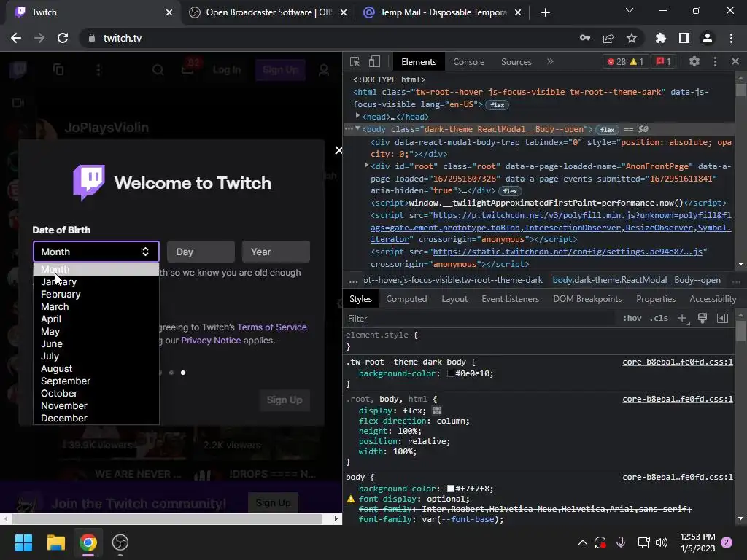Open the Event Listeners tab
The image size is (747, 560).
(510, 299)
